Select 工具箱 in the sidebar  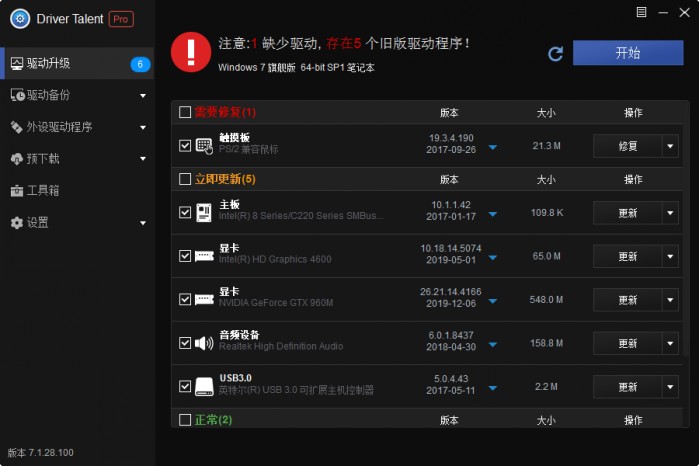pos(42,190)
